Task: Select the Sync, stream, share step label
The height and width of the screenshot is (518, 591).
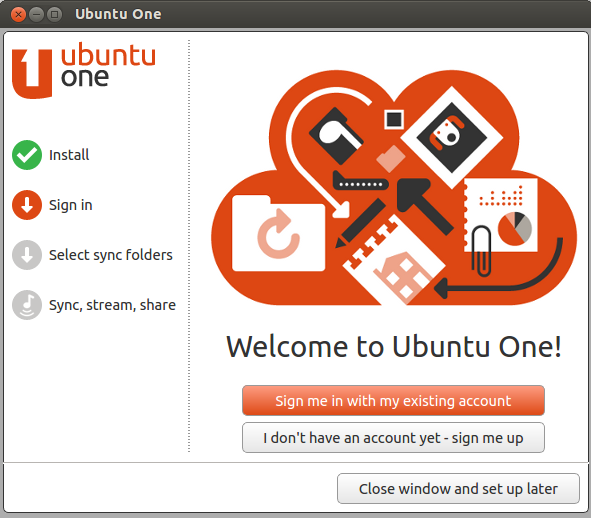Action: pyautogui.click(x=112, y=305)
